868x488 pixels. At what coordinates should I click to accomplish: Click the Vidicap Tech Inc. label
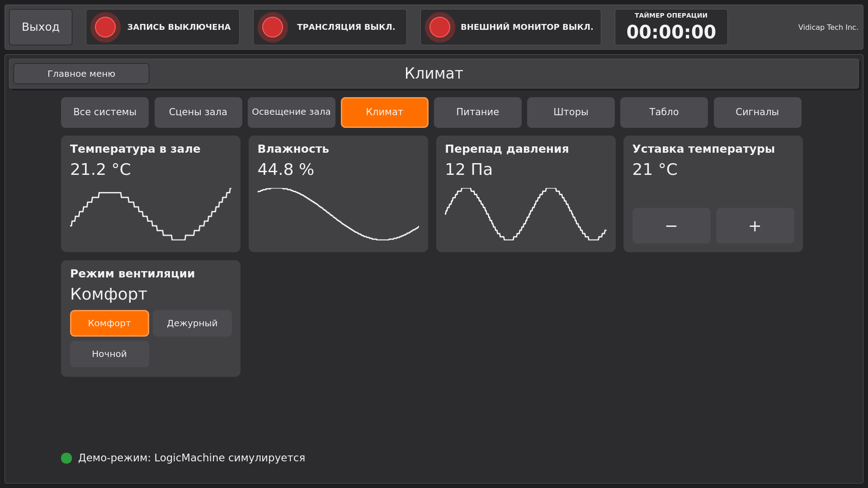click(x=828, y=27)
